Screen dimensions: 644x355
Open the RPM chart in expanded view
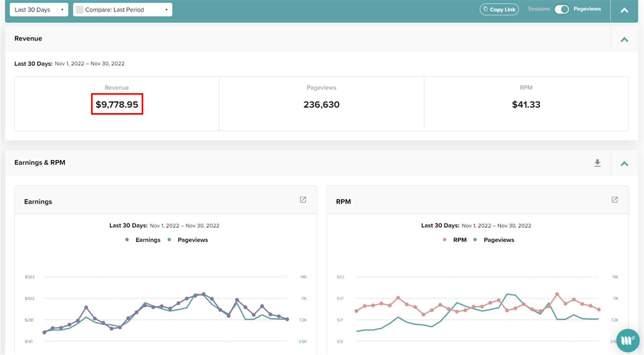(615, 200)
